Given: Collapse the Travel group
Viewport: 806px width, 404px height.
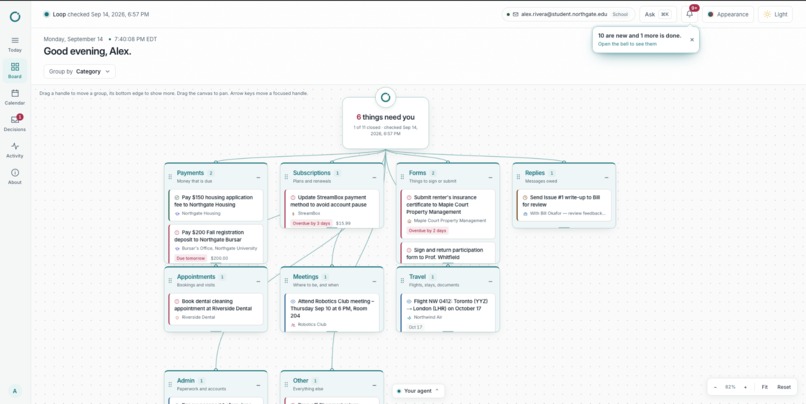Looking at the screenshot, I should [x=490, y=281].
